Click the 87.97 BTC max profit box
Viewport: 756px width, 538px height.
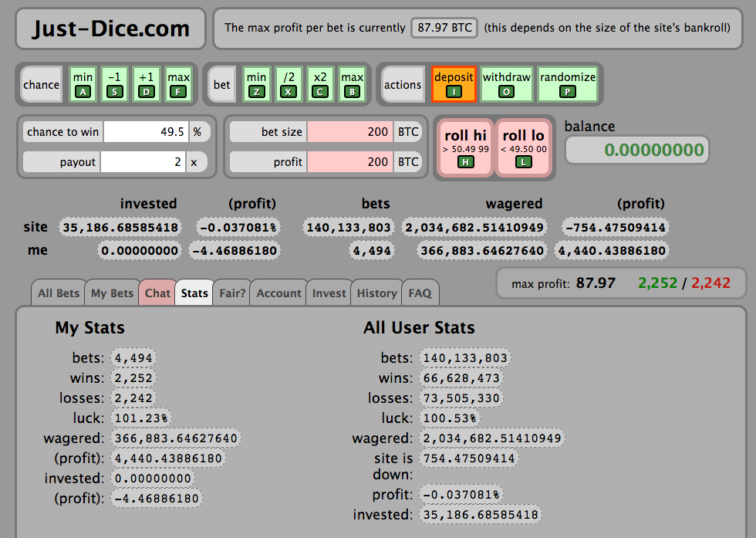(444, 28)
